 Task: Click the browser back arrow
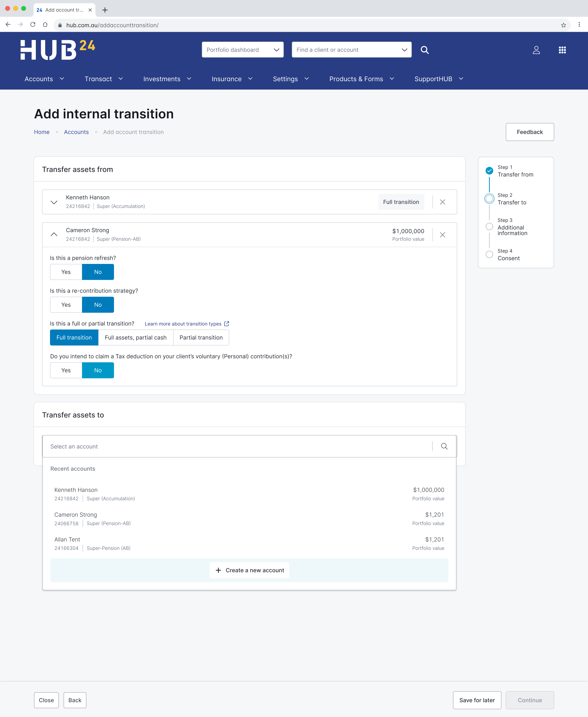point(8,25)
